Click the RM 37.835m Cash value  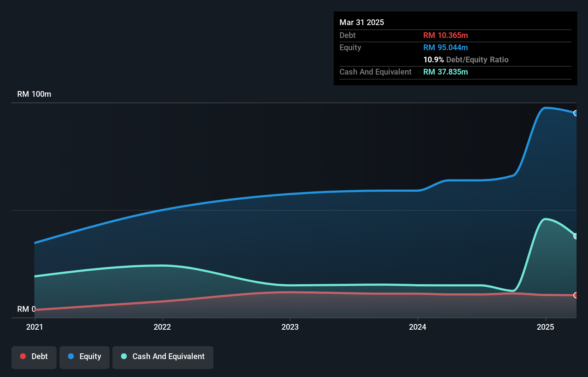(x=445, y=72)
